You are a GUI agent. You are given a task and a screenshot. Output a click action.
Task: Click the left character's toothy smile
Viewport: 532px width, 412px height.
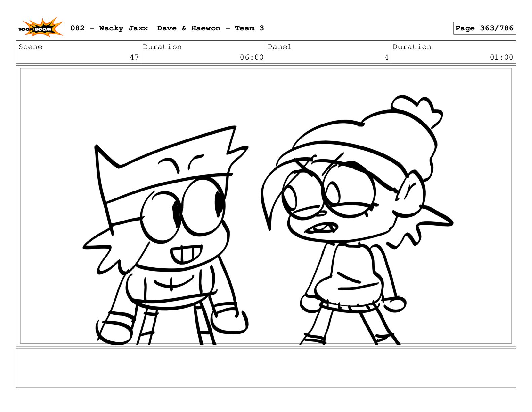click(186, 255)
